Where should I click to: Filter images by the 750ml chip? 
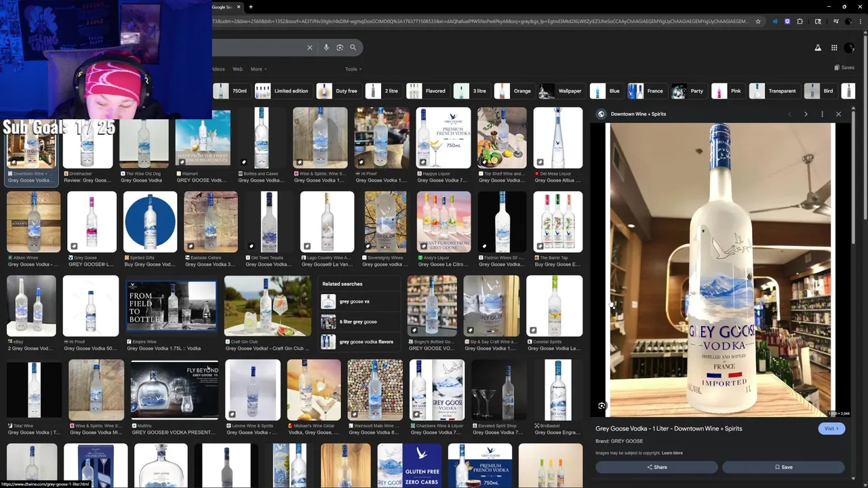231,91
